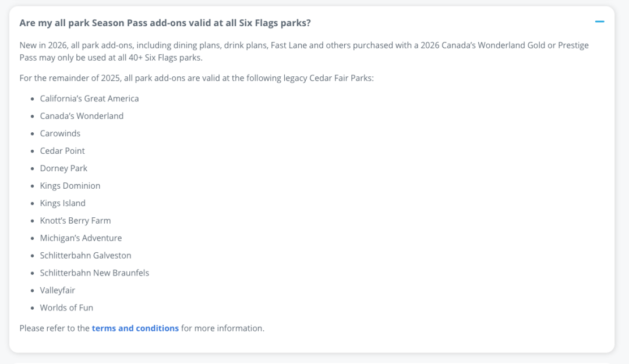
Task: Select California's Great America list item
Action: click(x=89, y=99)
